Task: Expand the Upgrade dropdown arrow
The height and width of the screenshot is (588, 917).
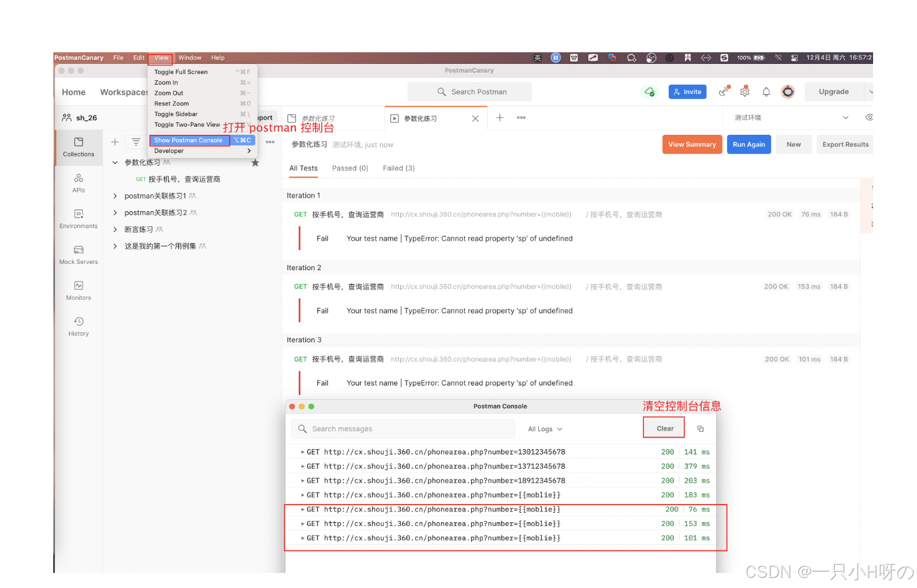Action: coord(871,92)
